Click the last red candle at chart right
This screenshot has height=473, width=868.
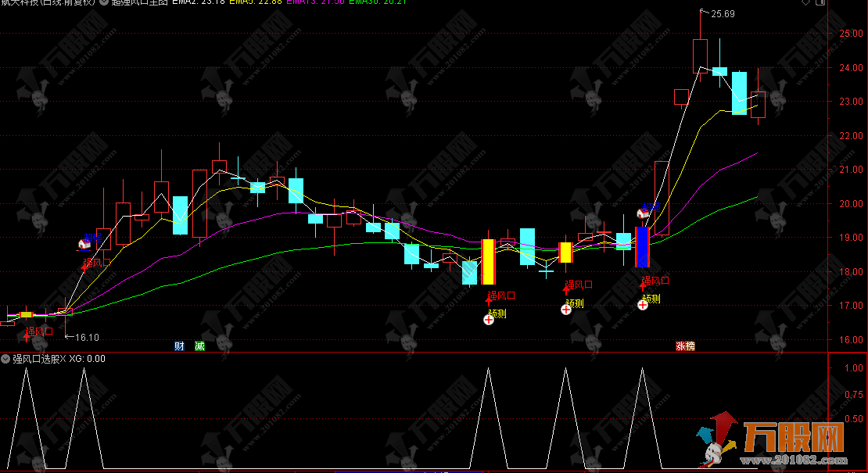759,105
